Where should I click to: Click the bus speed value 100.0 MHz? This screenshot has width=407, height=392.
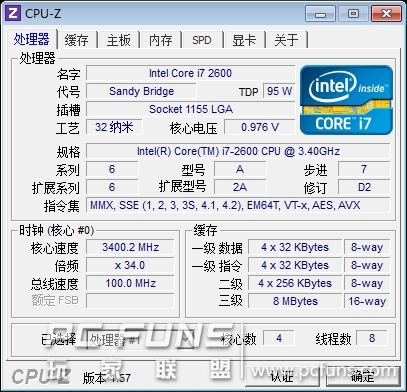130,283
